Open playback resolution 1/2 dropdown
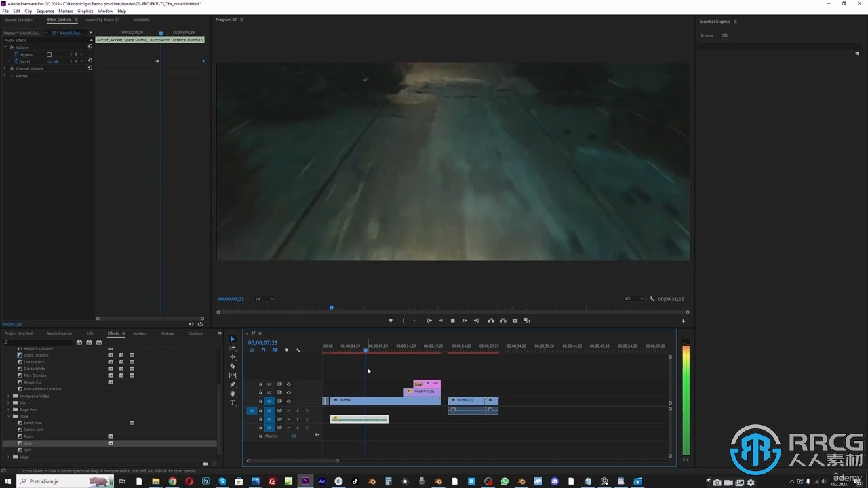This screenshot has height=488, width=868. point(633,298)
